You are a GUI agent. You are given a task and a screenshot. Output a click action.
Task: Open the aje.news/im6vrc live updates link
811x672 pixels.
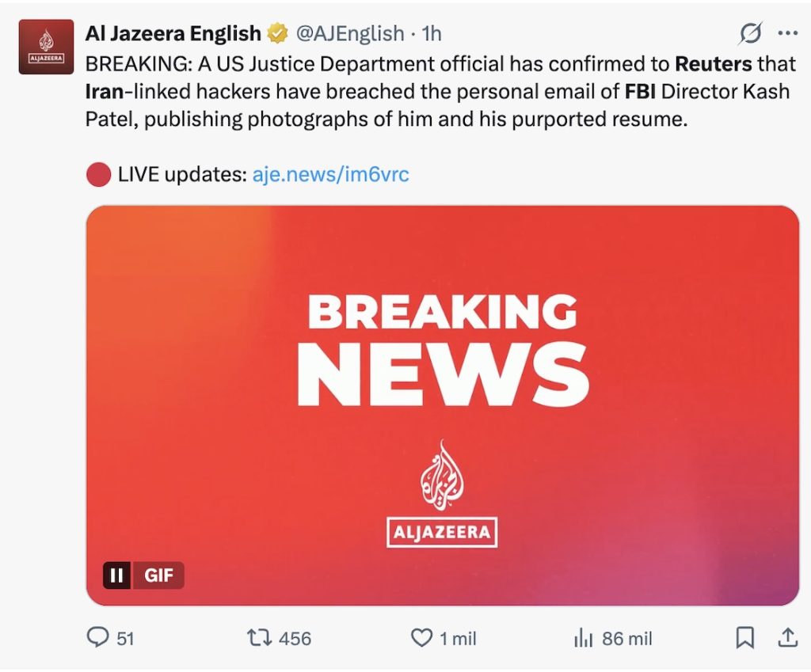pos(330,174)
